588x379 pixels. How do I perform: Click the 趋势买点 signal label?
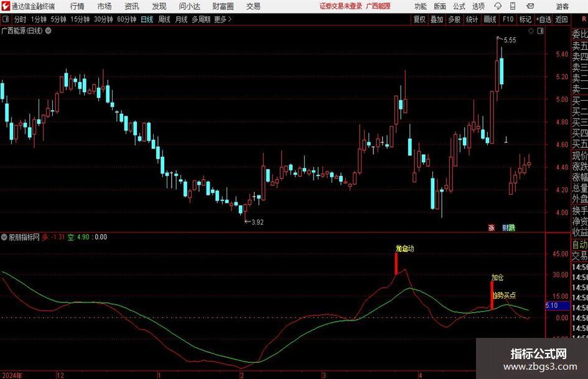pyautogui.click(x=504, y=296)
